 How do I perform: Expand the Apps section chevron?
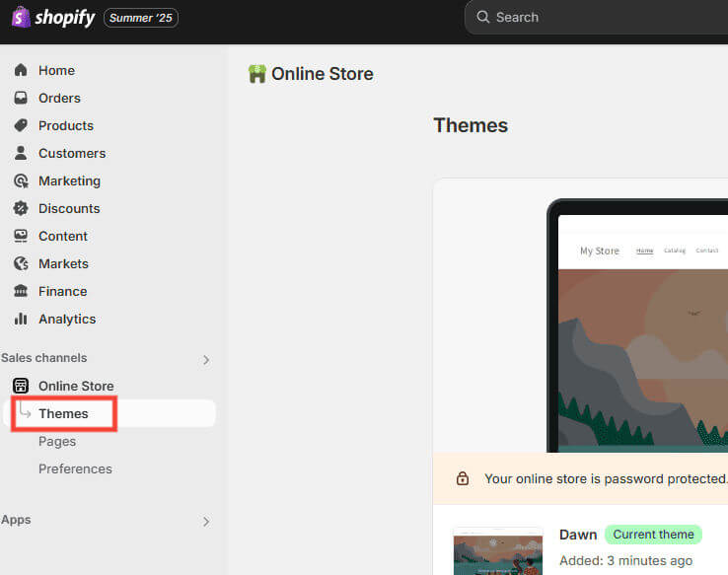(x=206, y=522)
